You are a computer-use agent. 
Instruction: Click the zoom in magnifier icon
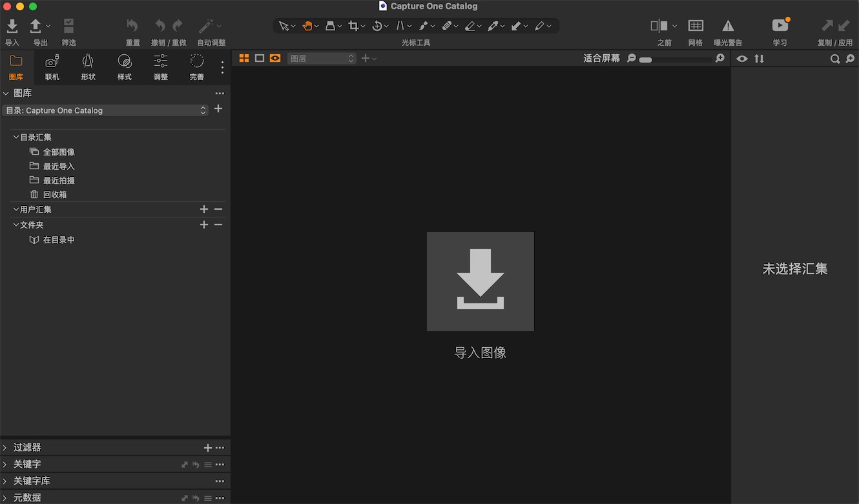720,58
